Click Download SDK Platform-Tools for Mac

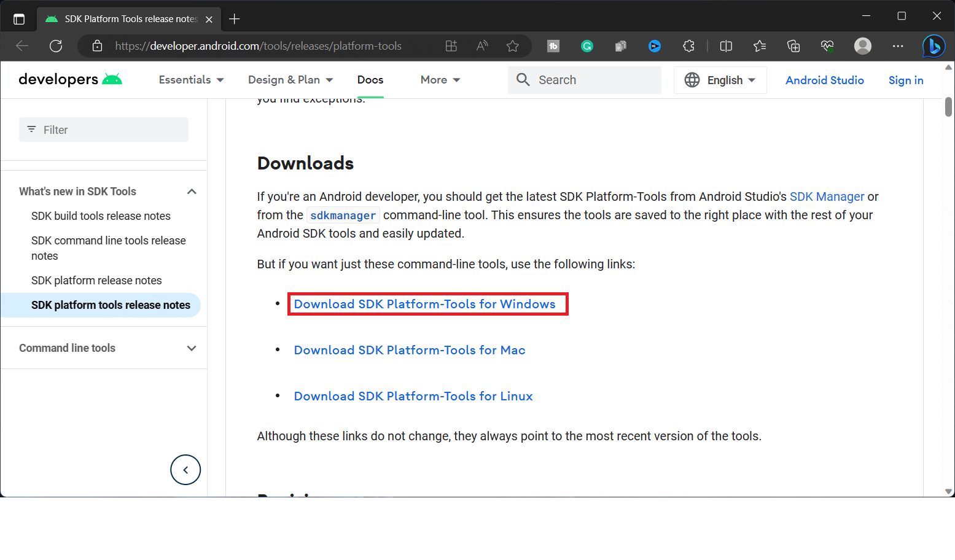[410, 350]
